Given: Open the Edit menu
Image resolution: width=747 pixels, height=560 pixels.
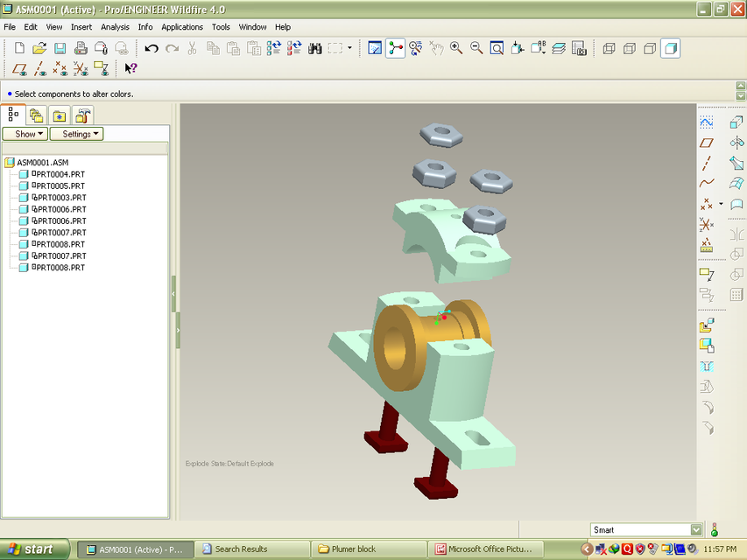Looking at the screenshot, I should 31,27.
